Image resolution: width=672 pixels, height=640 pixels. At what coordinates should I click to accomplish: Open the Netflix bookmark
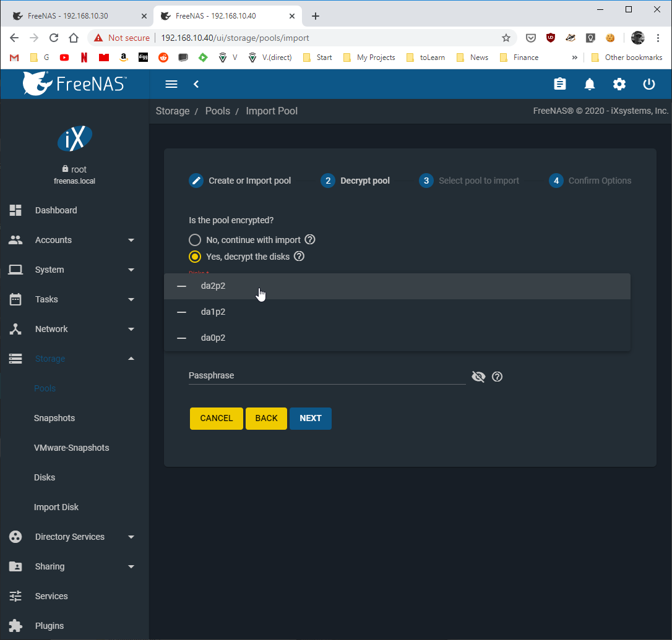(84, 58)
